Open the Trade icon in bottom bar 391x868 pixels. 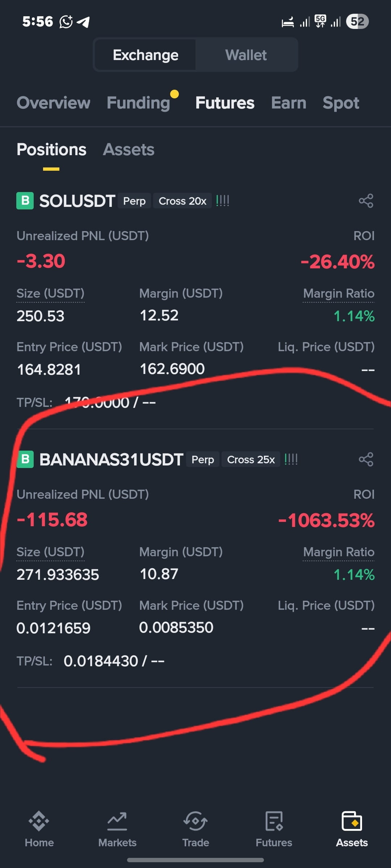point(195,821)
